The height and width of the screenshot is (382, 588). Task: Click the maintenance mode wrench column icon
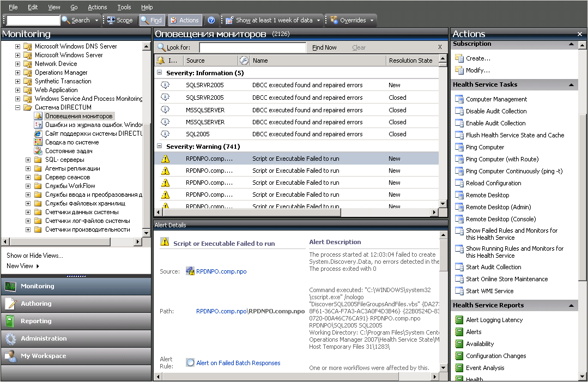(x=244, y=60)
